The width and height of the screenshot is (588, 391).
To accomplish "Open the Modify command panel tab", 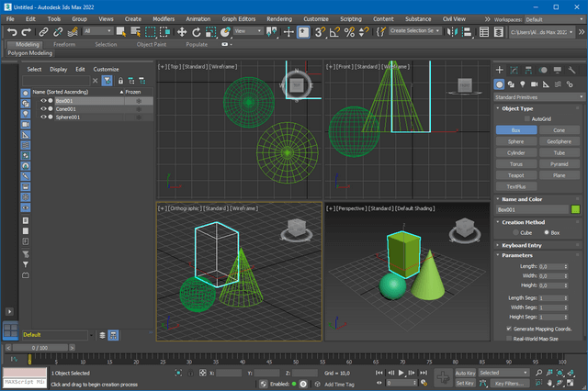I will (514, 70).
